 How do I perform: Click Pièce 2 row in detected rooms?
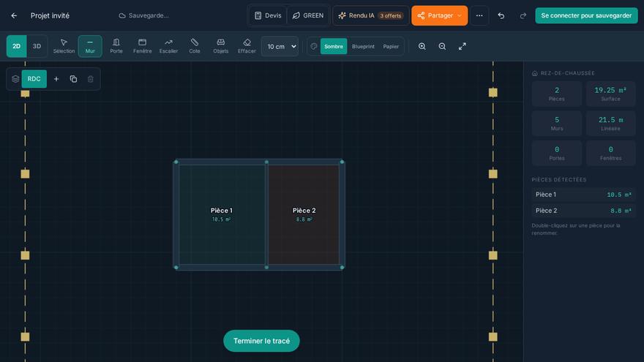583,211
